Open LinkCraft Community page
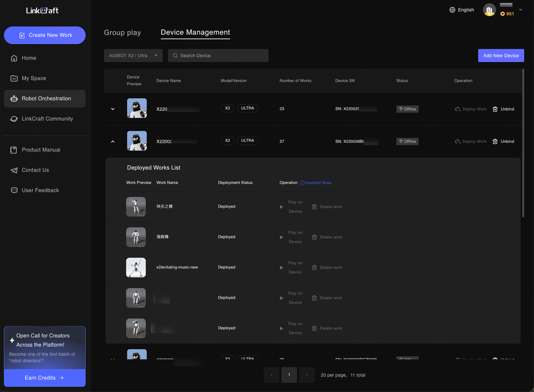Image resolution: width=534 pixels, height=392 pixels. [x=45, y=119]
